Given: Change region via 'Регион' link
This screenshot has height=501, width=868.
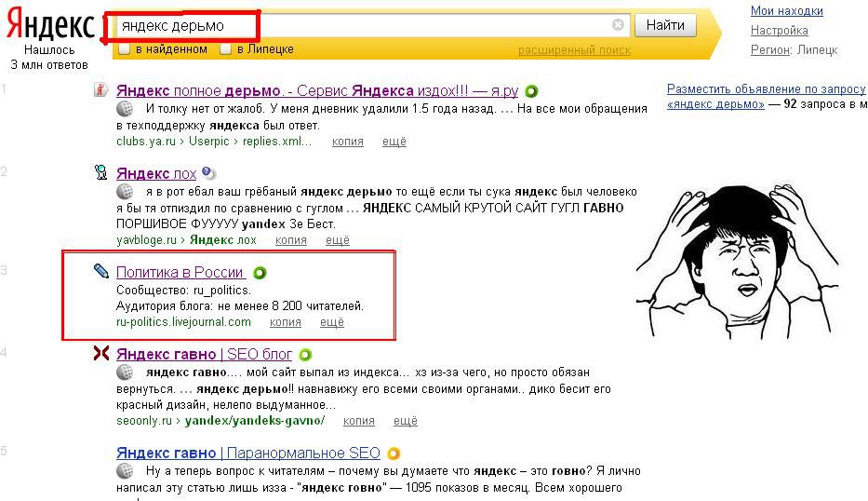Looking at the screenshot, I should pyautogui.click(x=770, y=50).
